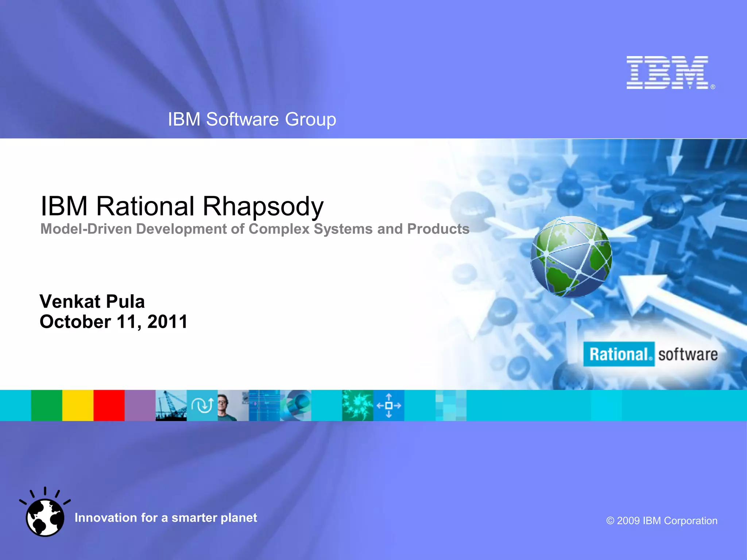Click the IBM logo in top corner

click(x=667, y=73)
